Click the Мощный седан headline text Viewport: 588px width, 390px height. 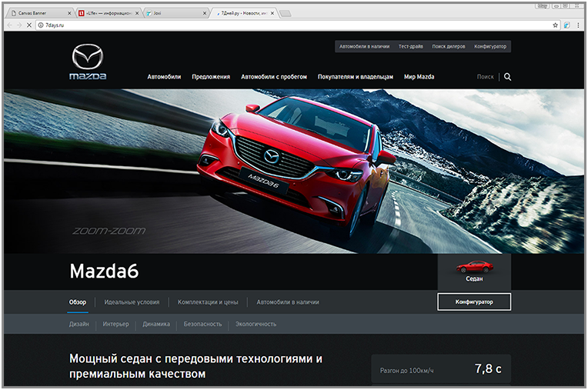click(x=195, y=366)
